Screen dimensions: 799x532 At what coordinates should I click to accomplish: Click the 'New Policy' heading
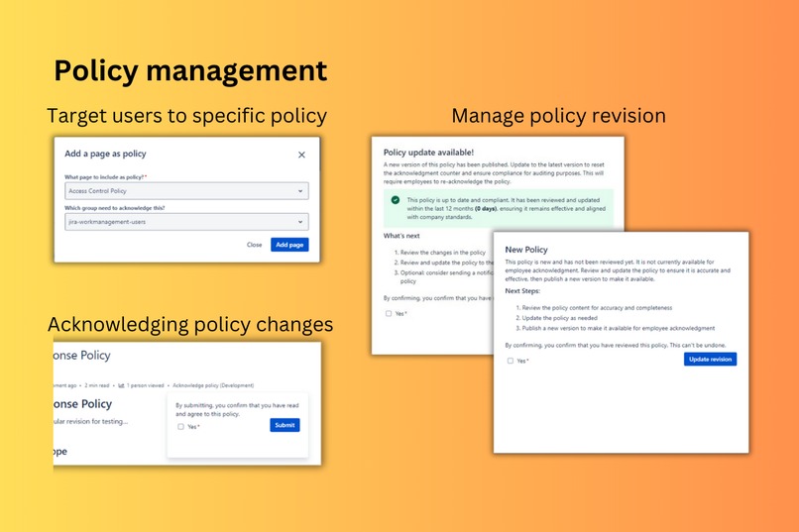tap(526, 250)
